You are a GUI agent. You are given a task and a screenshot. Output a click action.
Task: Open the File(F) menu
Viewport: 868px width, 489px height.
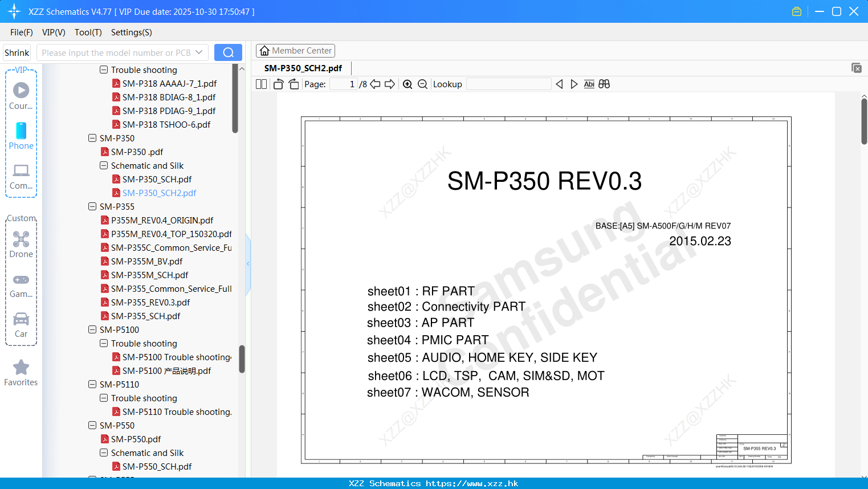[x=22, y=32]
